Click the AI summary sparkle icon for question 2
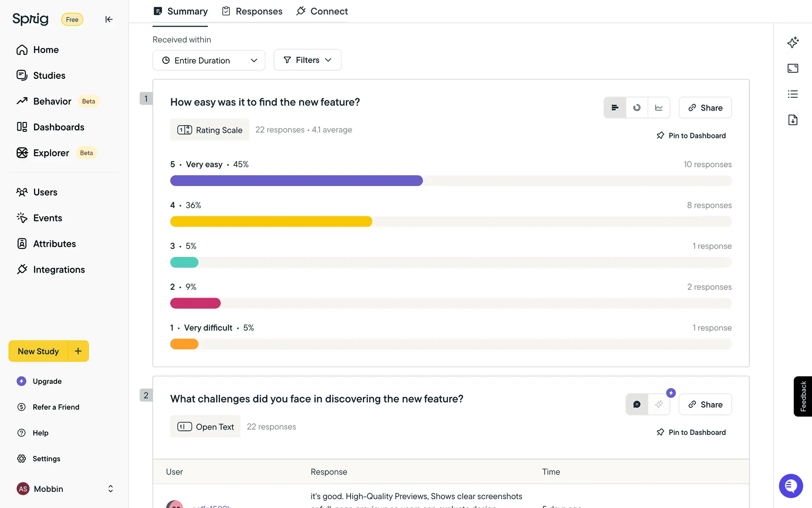The width and height of the screenshot is (812, 508). [x=658, y=404]
